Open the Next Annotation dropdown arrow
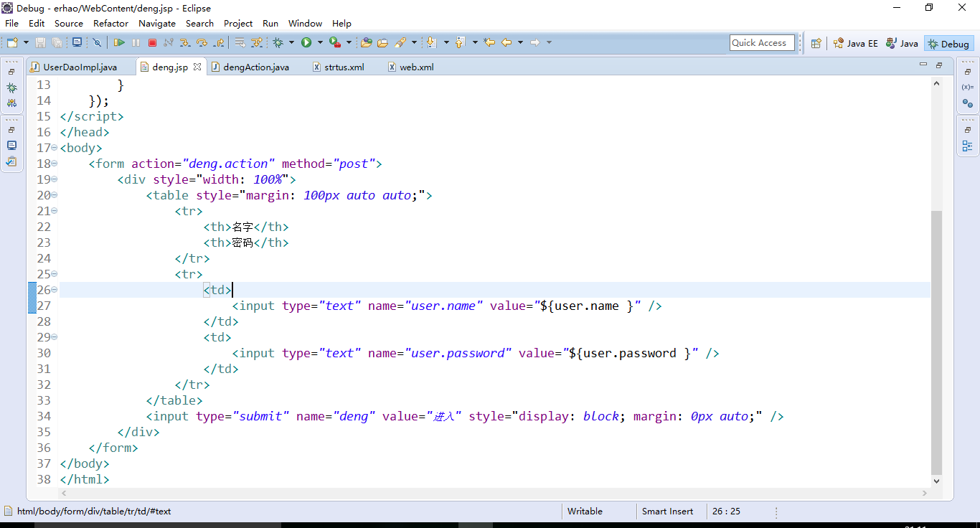 coord(446,42)
